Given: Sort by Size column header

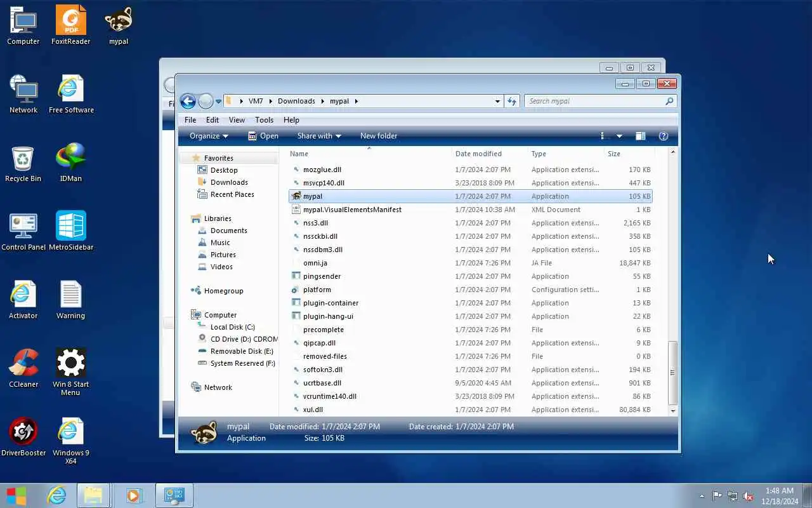Looking at the screenshot, I should click(629, 154).
